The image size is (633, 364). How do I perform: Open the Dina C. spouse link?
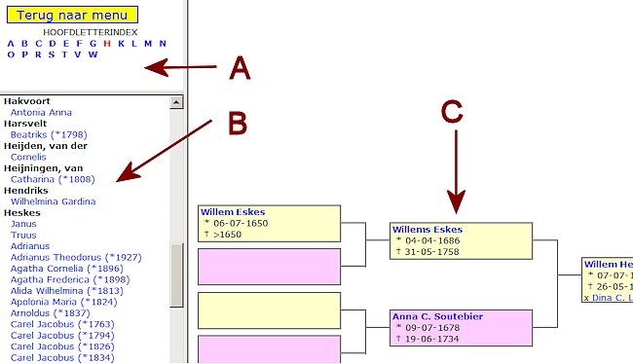[x=612, y=298]
